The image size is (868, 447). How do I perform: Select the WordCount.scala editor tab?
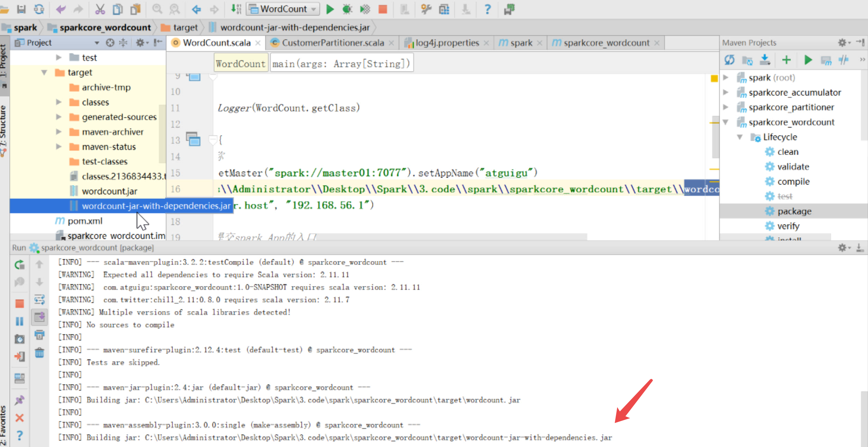point(216,43)
